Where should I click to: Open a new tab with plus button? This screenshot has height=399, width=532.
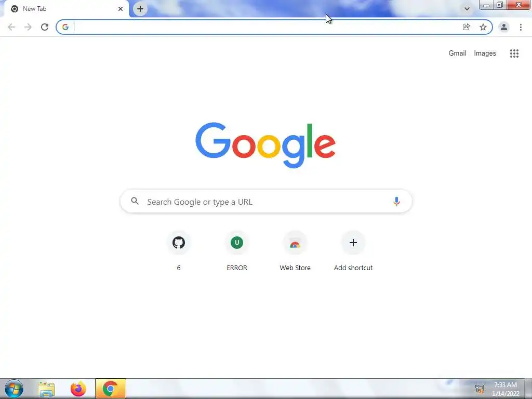(x=140, y=9)
